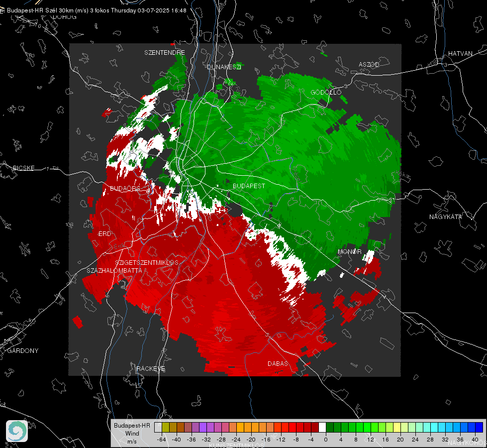Image resolution: width=487 pixels, height=448 pixels.
Task: Click the GÁRDONY town label
Action: click(23, 351)
